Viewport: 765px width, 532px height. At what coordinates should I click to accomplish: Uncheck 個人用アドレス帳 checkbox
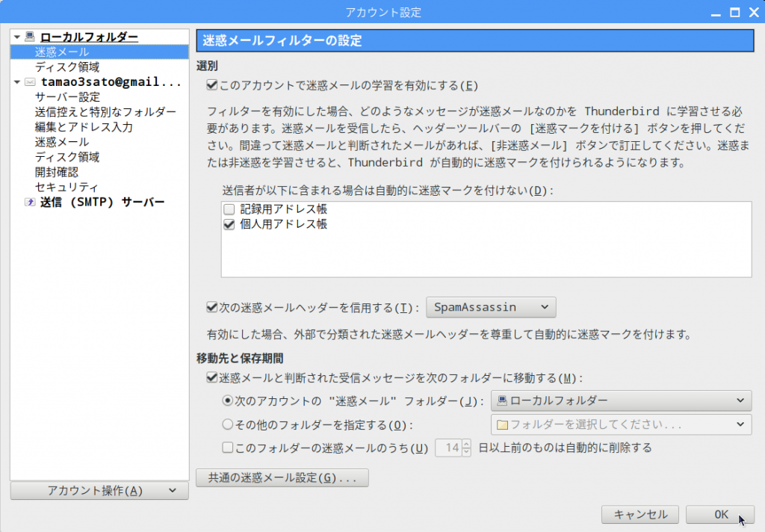229,224
